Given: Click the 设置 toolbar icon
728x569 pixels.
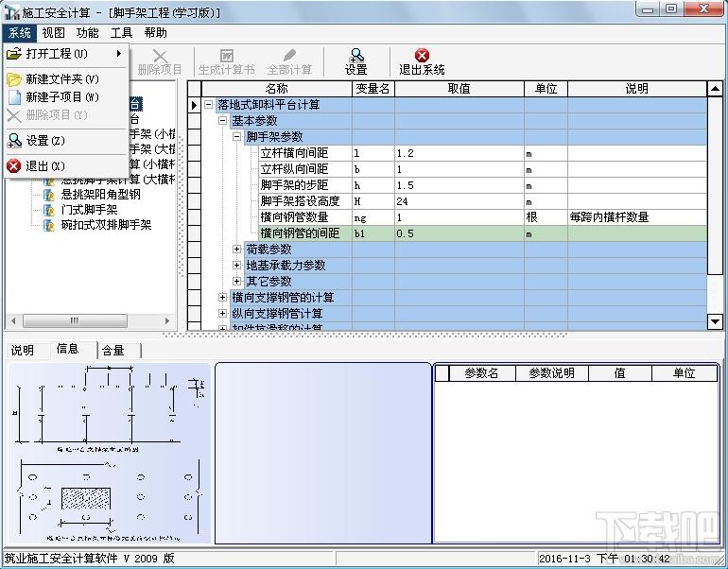Looking at the screenshot, I should click(x=356, y=61).
